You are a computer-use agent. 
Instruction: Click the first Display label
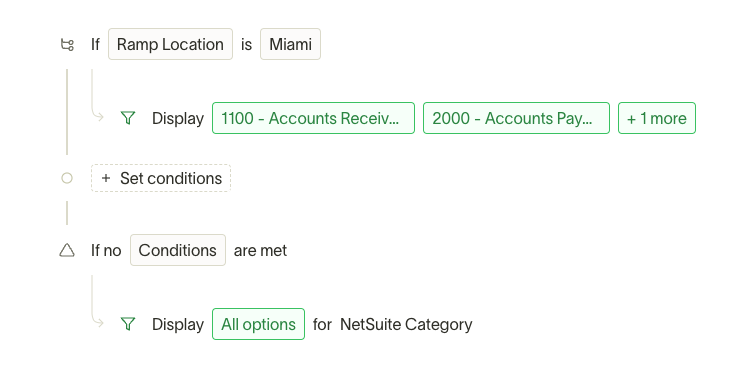coord(178,118)
